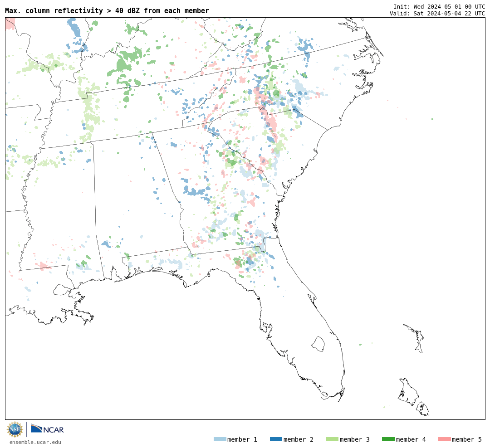Image resolution: width=490 pixels, height=448 pixels.
Task: Click the member 4 dark green swatch
Action: [388, 439]
